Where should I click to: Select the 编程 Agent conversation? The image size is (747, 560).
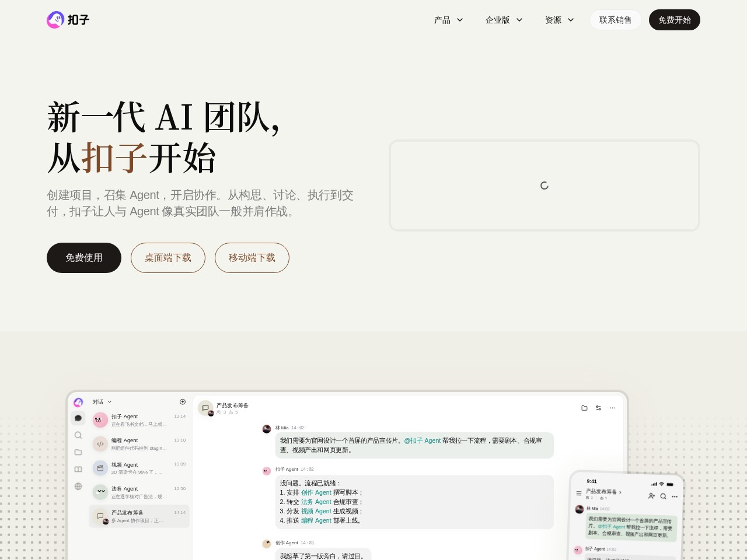point(139,444)
